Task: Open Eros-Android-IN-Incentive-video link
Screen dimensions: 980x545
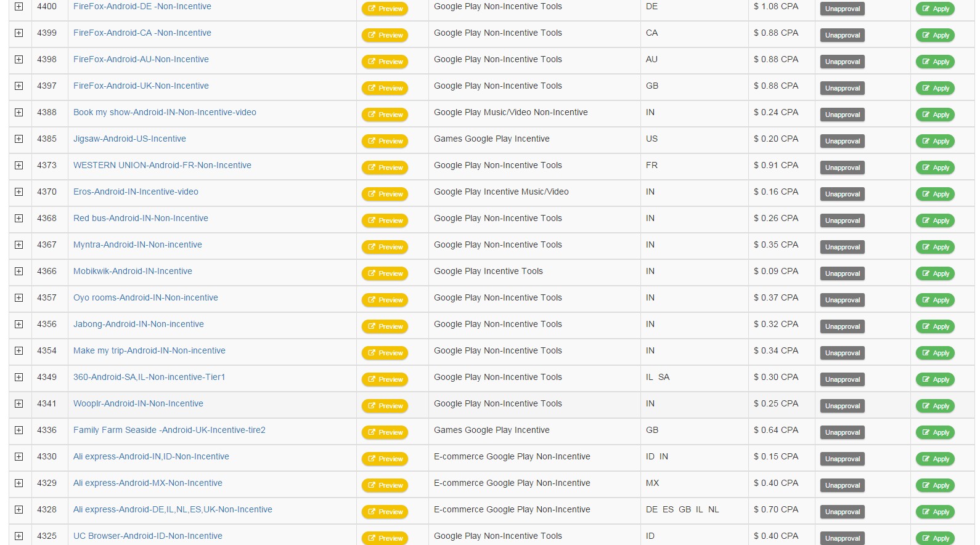Action: coord(136,192)
